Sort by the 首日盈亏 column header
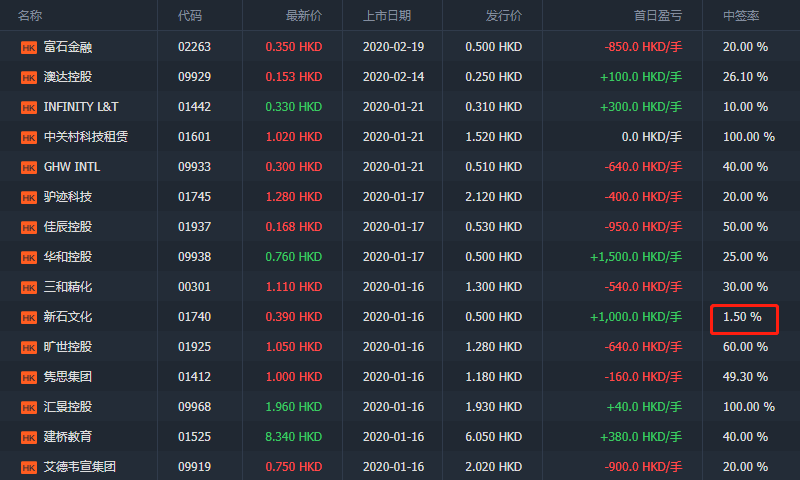 [658, 16]
